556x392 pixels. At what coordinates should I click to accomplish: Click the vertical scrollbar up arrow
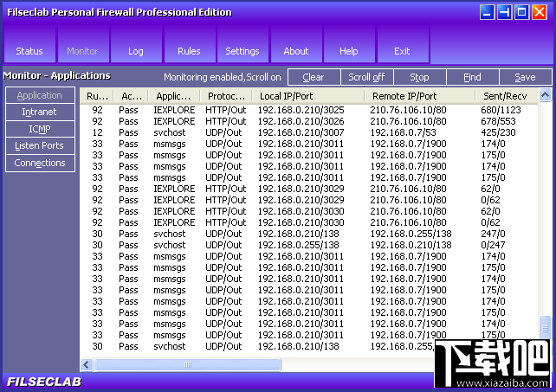click(545, 95)
